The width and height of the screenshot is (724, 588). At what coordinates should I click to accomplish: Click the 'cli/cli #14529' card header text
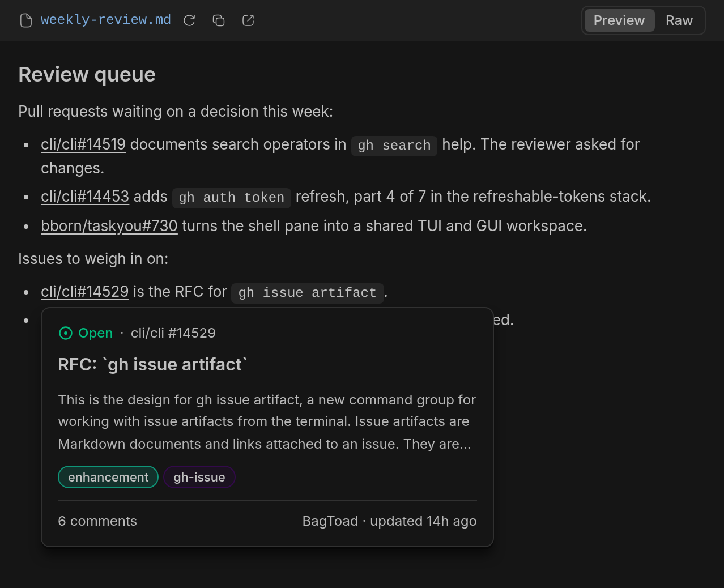click(x=173, y=333)
